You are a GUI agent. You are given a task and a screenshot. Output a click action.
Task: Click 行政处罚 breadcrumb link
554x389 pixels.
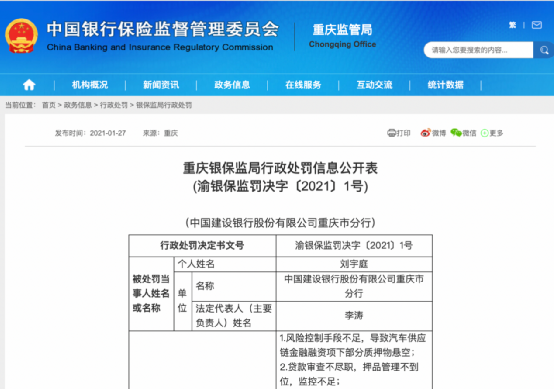coord(114,105)
